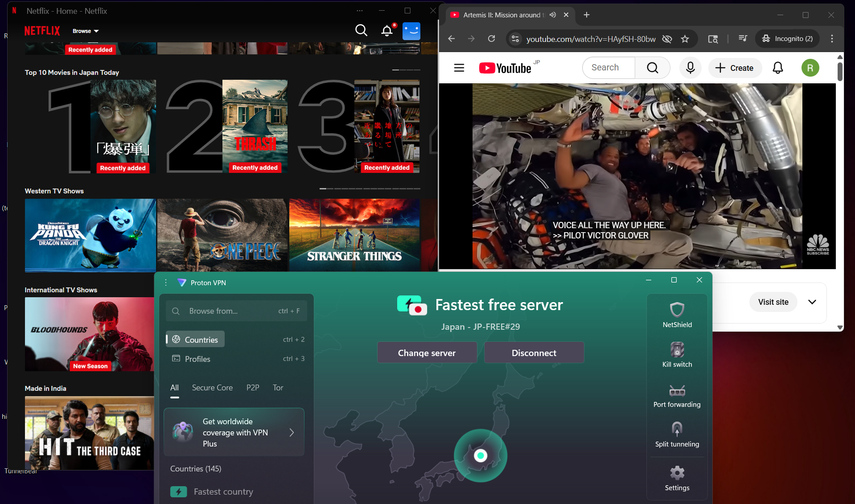Click the Visit site button
Screen dimensions: 855x504
click(773, 302)
